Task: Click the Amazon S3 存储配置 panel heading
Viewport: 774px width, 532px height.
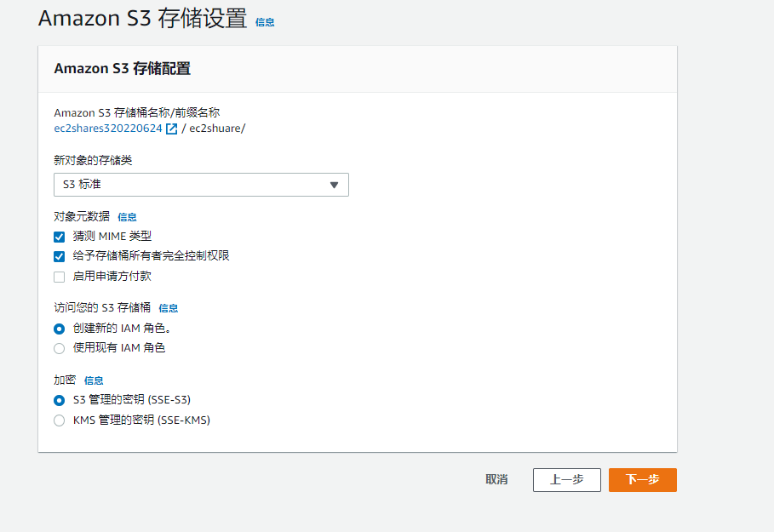Action: click(123, 69)
